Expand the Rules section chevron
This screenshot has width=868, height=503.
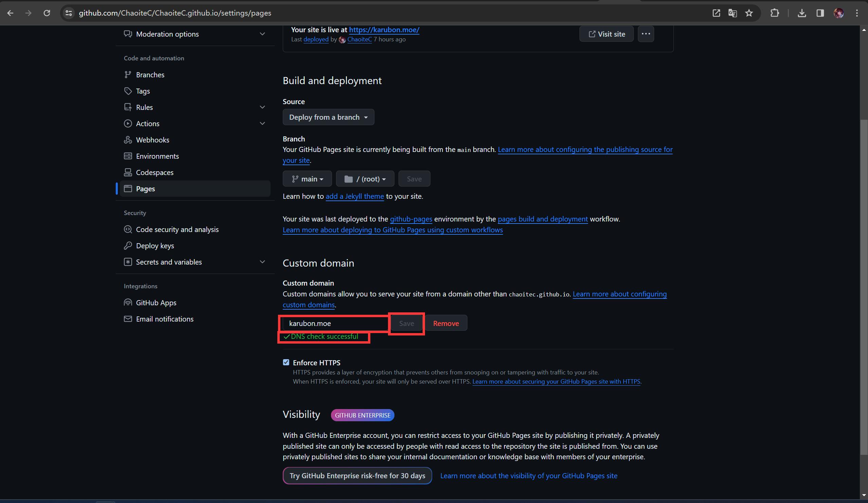click(262, 107)
